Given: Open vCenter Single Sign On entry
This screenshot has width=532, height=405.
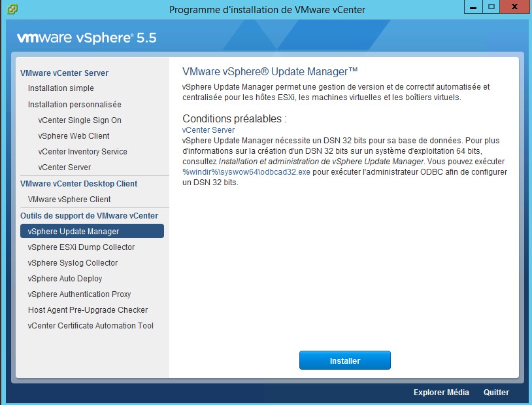Looking at the screenshot, I should [80, 120].
